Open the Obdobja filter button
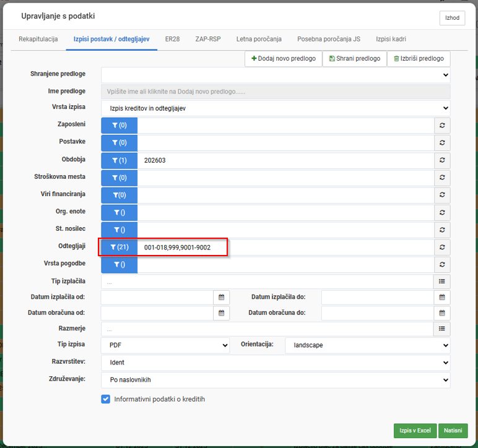This screenshot has width=478, height=448. [x=119, y=160]
